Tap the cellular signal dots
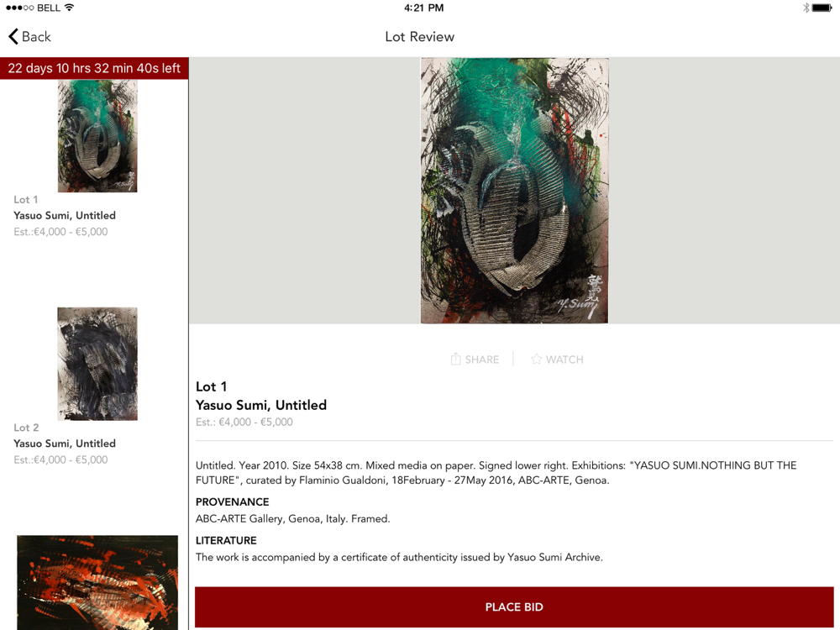The height and width of the screenshot is (630, 840). [19, 8]
